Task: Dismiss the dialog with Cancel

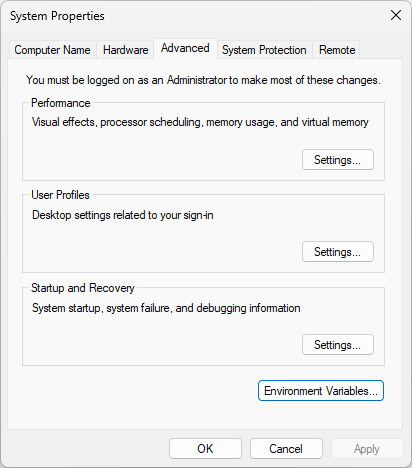Action: [286, 449]
